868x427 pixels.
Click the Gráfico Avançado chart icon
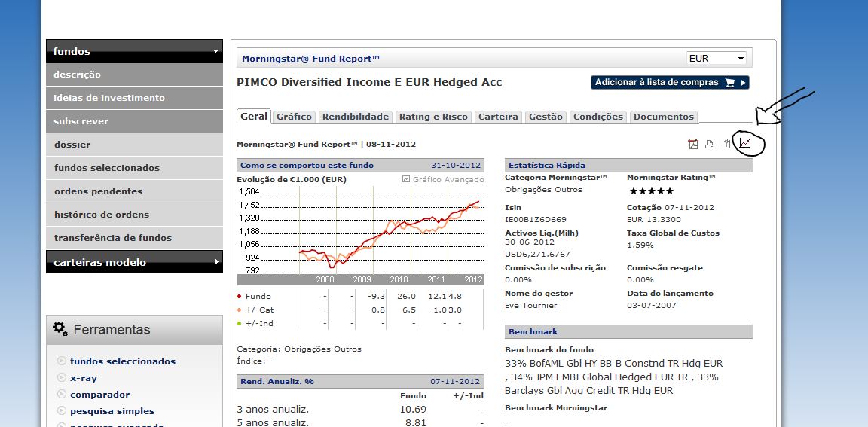click(x=406, y=179)
